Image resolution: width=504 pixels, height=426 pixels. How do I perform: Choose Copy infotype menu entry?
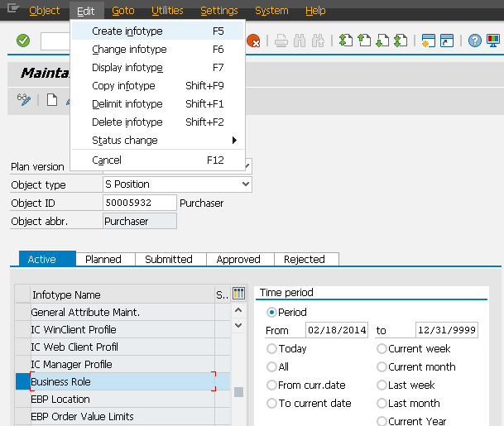click(x=157, y=86)
